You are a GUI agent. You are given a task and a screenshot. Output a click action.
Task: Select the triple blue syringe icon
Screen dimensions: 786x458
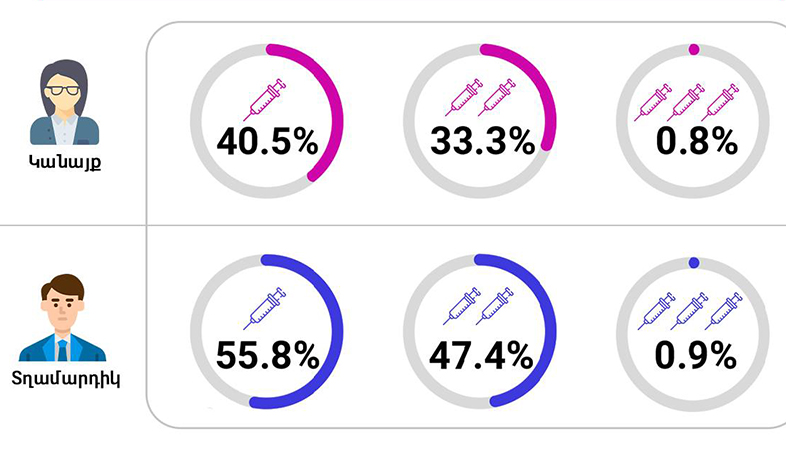coord(689,309)
